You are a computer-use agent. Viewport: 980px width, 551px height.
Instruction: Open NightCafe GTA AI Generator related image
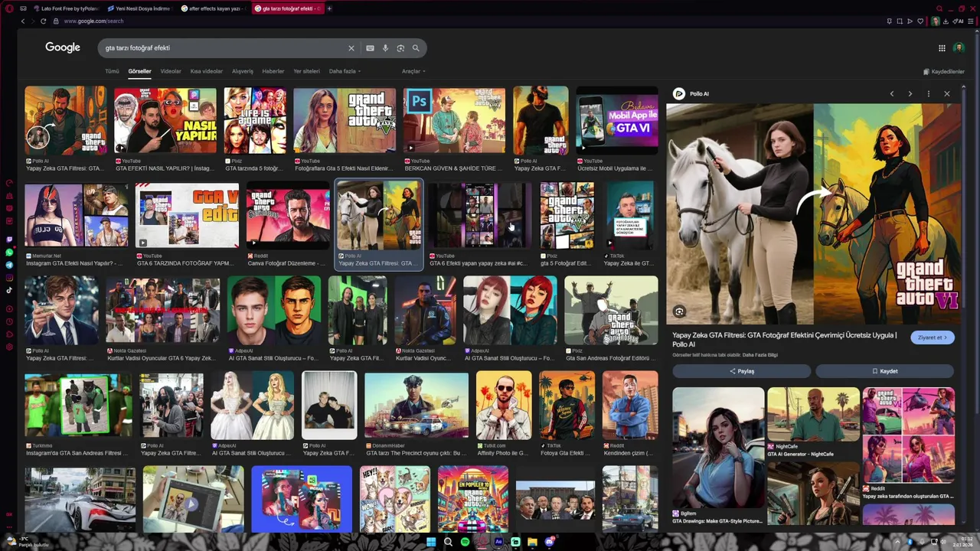[813, 414]
